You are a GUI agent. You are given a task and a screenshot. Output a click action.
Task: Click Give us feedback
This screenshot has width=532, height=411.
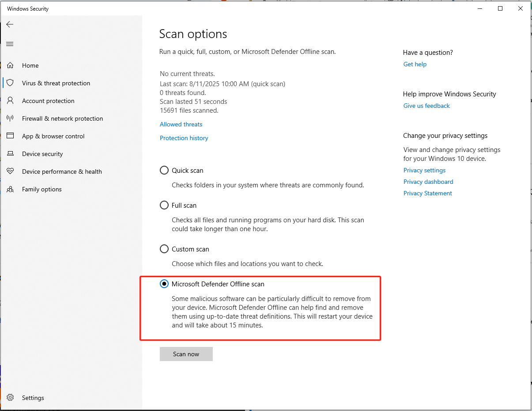(426, 106)
